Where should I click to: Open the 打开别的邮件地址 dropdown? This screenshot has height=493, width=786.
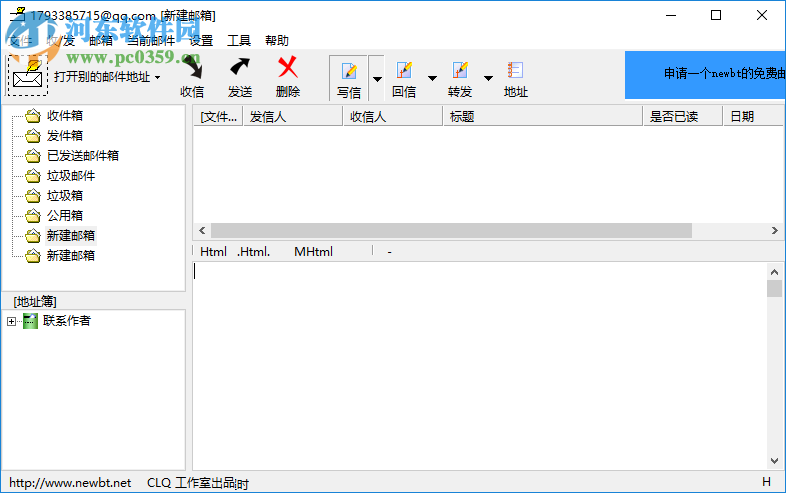[107, 77]
